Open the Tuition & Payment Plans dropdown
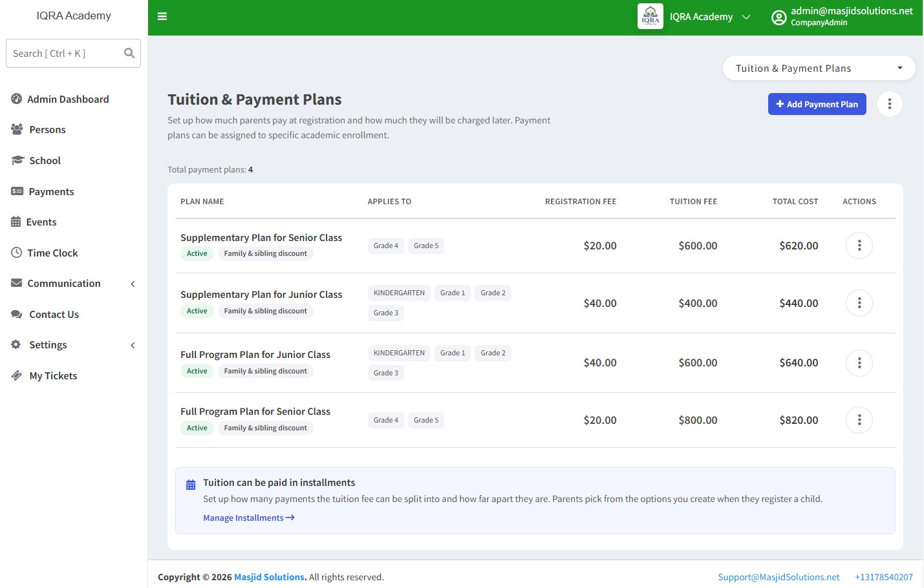Viewport: 924px width, 588px height. coord(819,68)
